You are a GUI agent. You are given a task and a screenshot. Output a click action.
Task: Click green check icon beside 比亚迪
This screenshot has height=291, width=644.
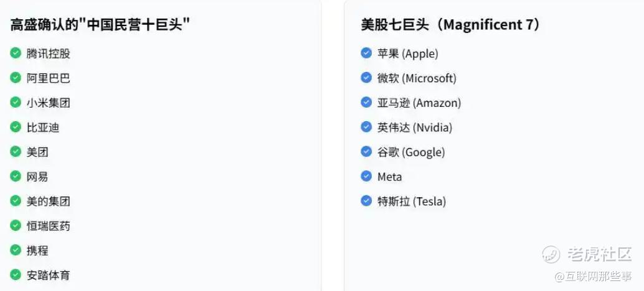click(16, 127)
